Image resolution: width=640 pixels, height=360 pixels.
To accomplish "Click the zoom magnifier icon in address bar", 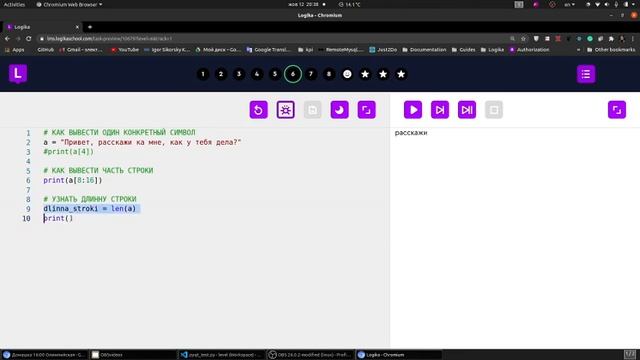I will coord(512,38).
